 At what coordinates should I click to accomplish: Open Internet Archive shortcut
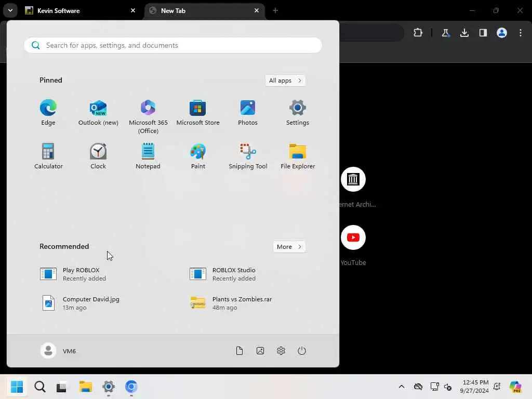353,187
